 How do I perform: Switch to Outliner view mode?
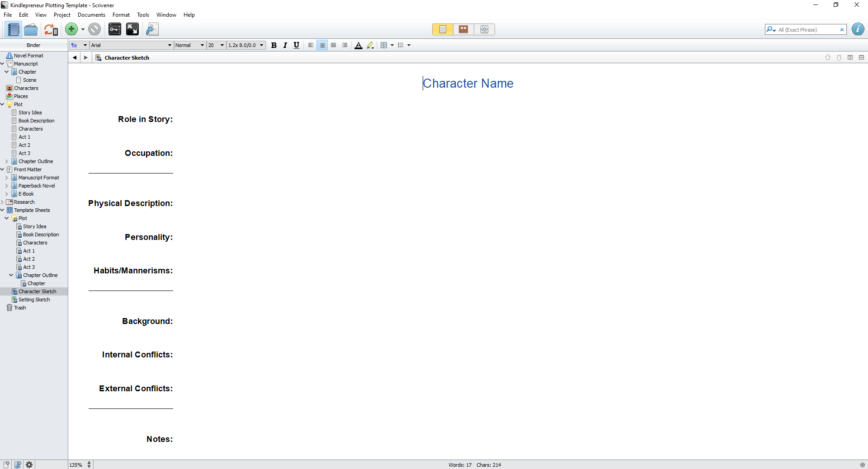[484, 29]
